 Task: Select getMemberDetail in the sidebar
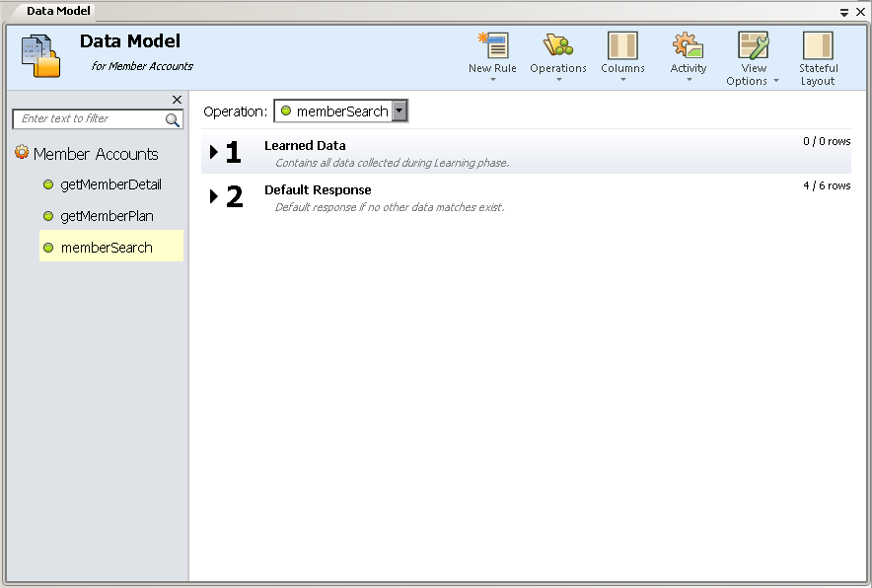[x=110, y=184]
